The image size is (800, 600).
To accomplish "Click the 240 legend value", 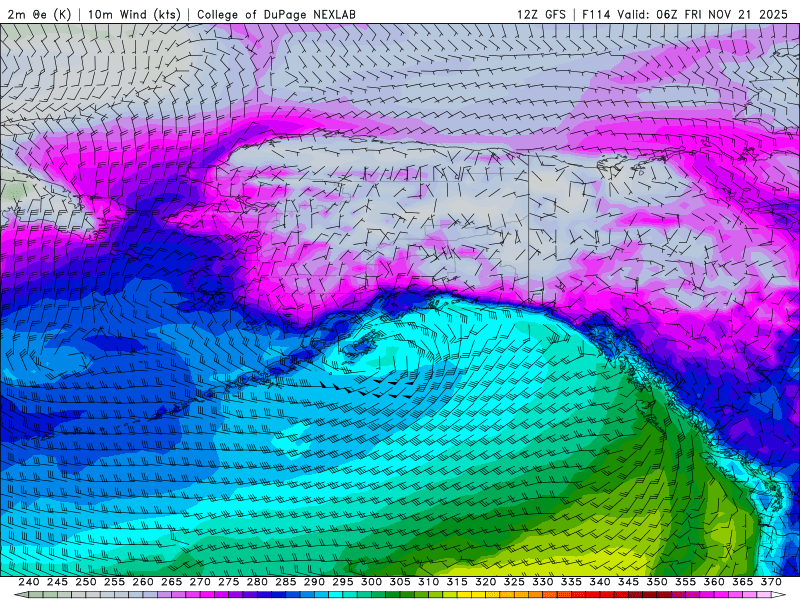I will [29, 582].
